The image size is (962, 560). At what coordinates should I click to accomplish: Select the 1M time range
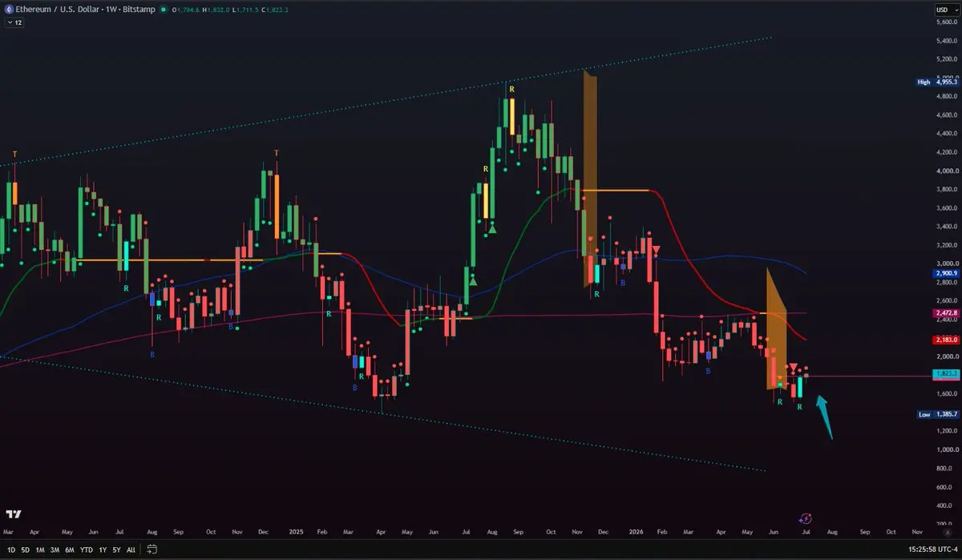point(40,550)
